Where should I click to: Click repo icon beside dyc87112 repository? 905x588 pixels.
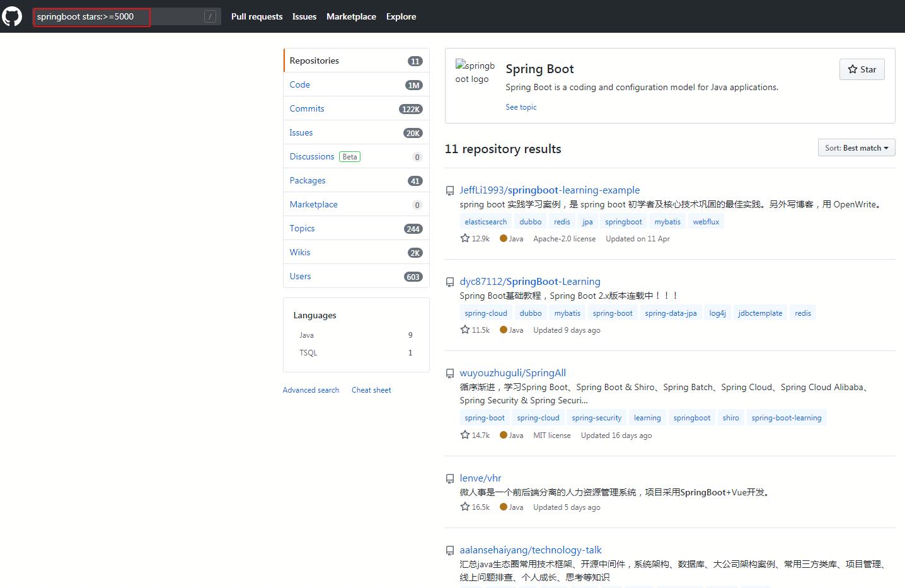click(450, 282)
